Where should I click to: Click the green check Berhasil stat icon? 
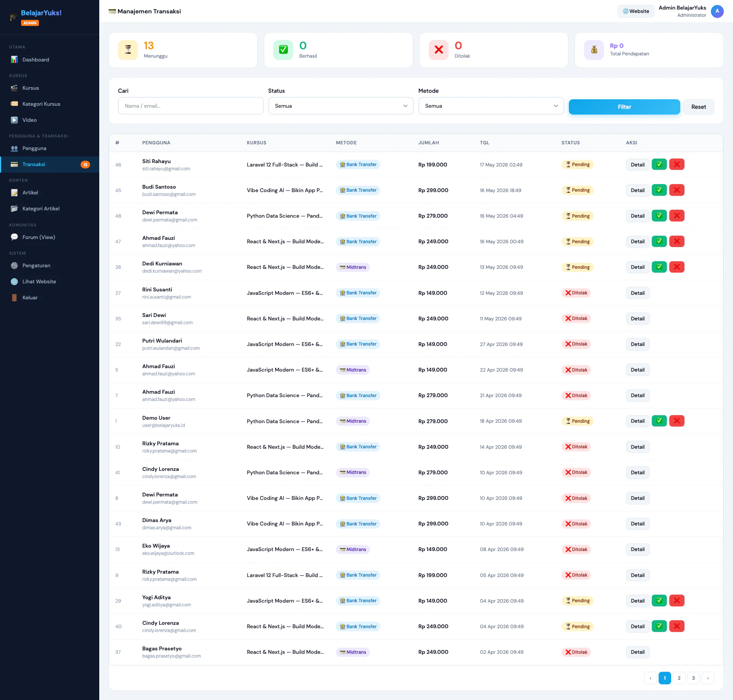[x=283, y=50]
